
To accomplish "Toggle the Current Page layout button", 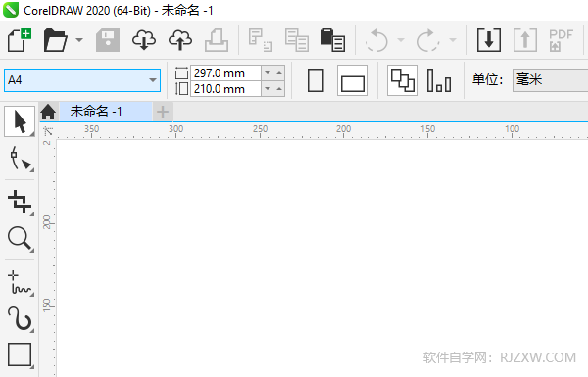I will point(439,80).
